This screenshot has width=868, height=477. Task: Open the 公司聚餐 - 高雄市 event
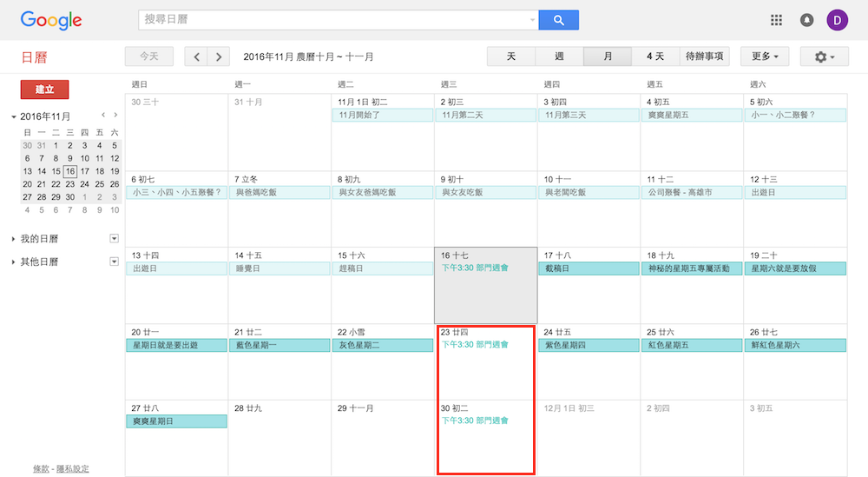691,192
